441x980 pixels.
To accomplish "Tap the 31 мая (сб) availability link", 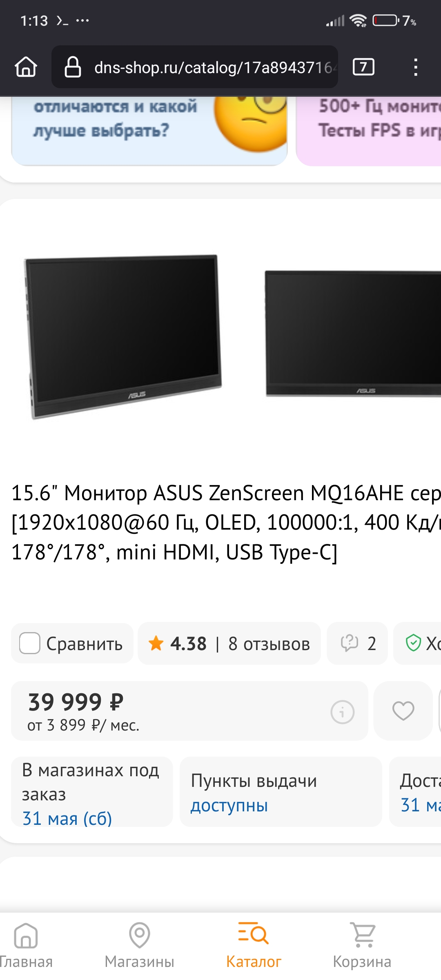I will click(x=67, y=818).
